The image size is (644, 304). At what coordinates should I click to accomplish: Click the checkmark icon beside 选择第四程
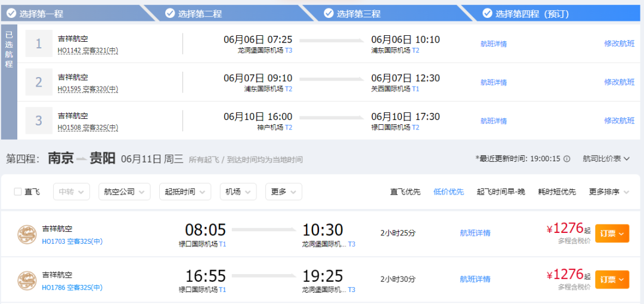[x=487, y=14]
